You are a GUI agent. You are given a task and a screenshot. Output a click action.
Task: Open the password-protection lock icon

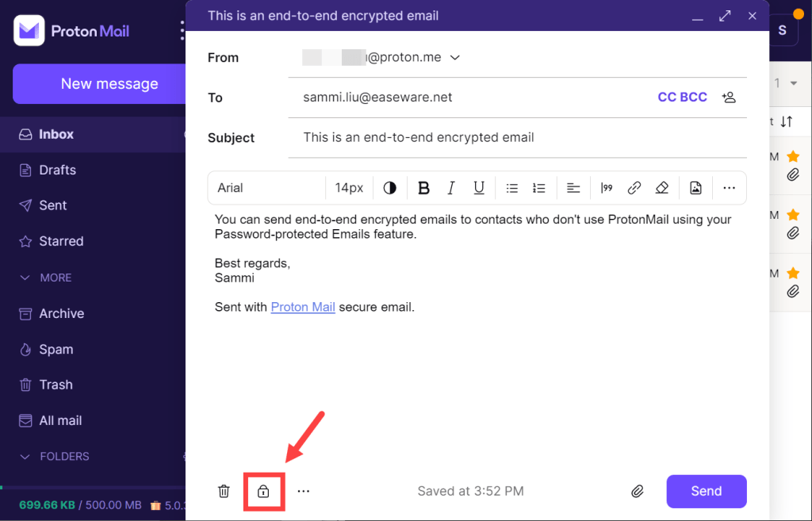tap(264, 491)
